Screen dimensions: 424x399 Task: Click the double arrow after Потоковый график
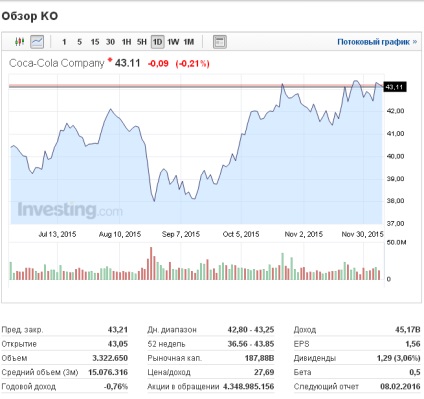(x=415, y=42)
